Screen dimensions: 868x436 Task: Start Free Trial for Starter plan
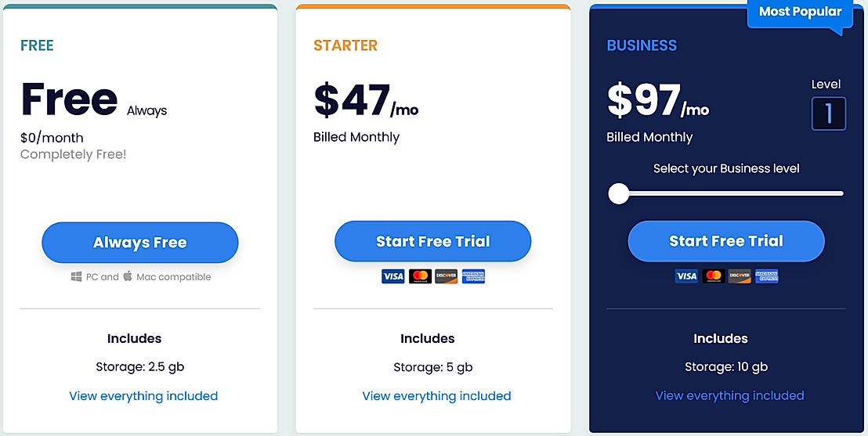(x=432, y=241)
